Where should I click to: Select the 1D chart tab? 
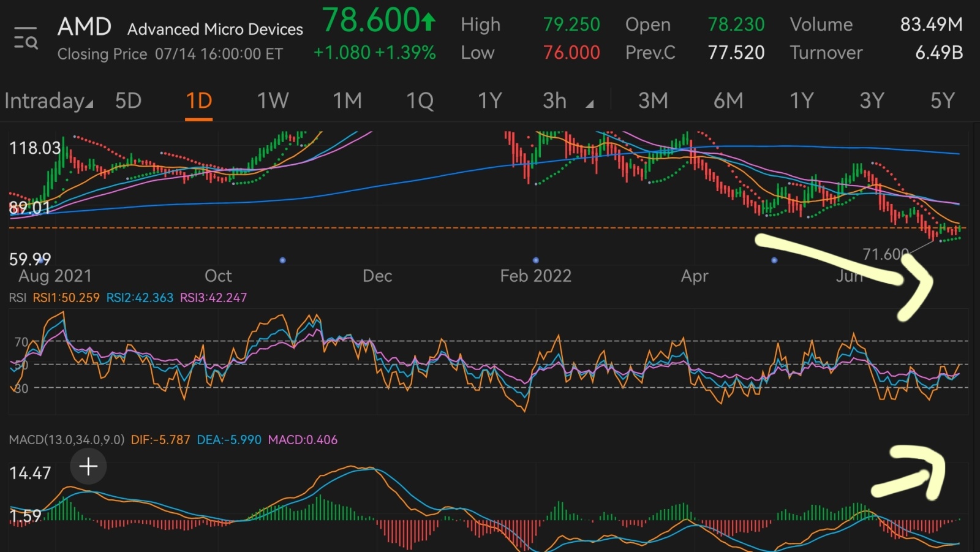point(199,100)
